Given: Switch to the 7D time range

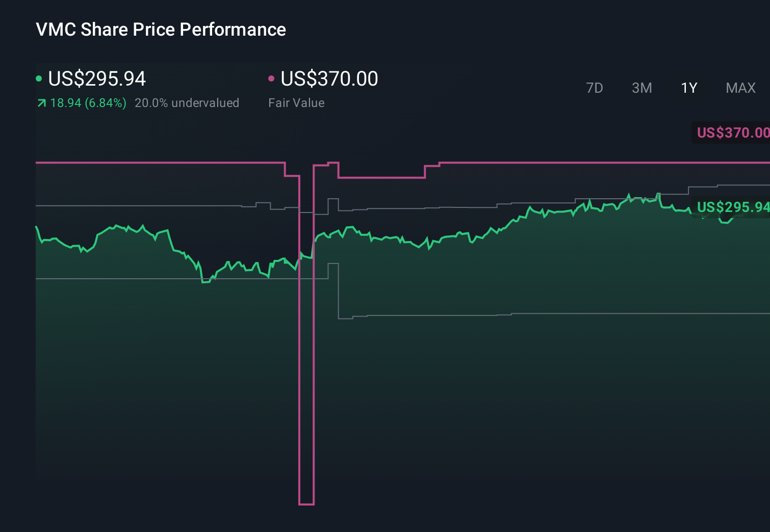Looking at the screenshot, I should pos(595,88).
